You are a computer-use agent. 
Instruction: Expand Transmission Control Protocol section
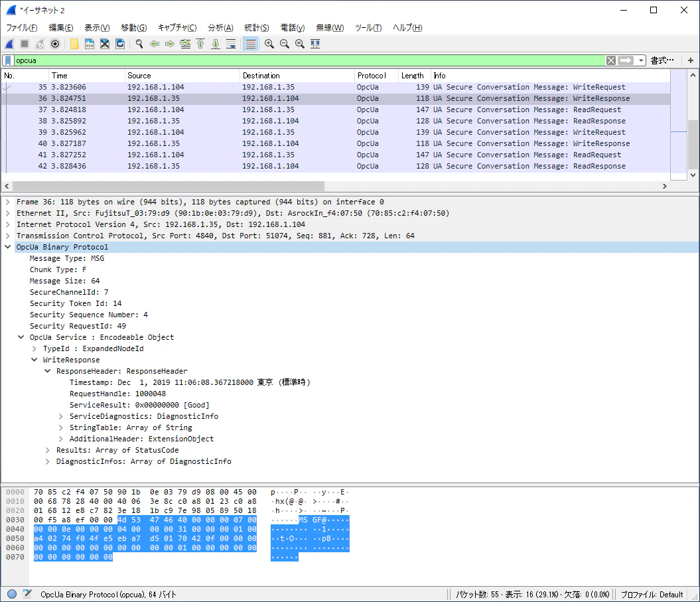point(8,236)
